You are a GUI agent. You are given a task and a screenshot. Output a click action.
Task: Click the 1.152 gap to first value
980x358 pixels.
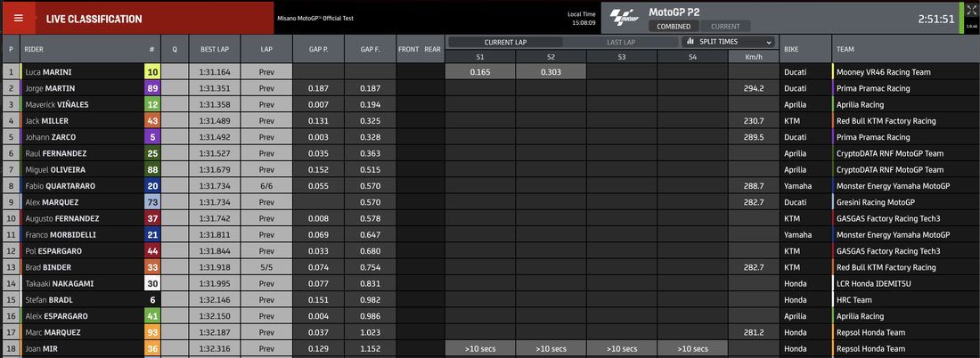pyautogui.click(x=370, y=348)
